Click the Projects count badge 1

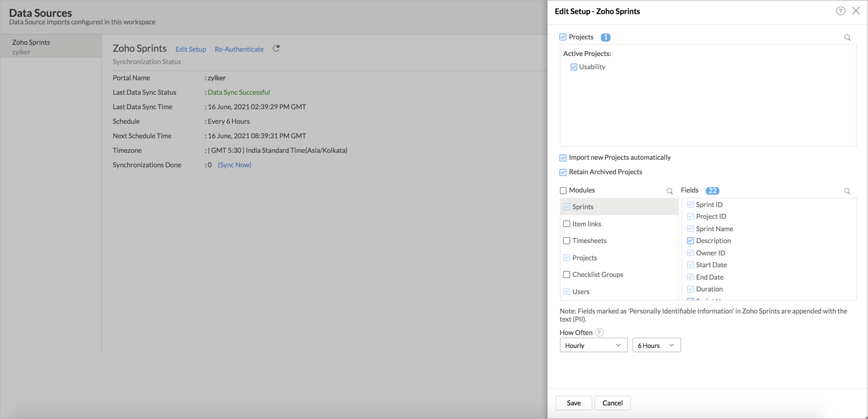point(605,37)
